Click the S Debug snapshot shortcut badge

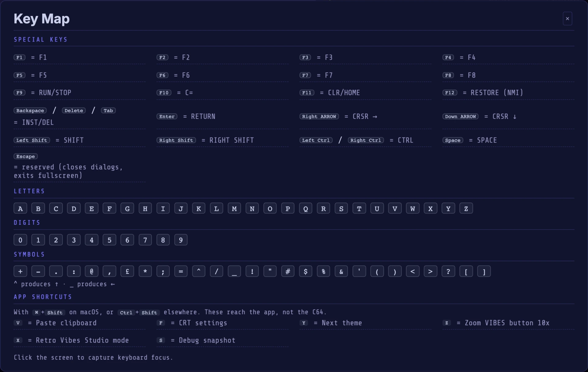161,340
